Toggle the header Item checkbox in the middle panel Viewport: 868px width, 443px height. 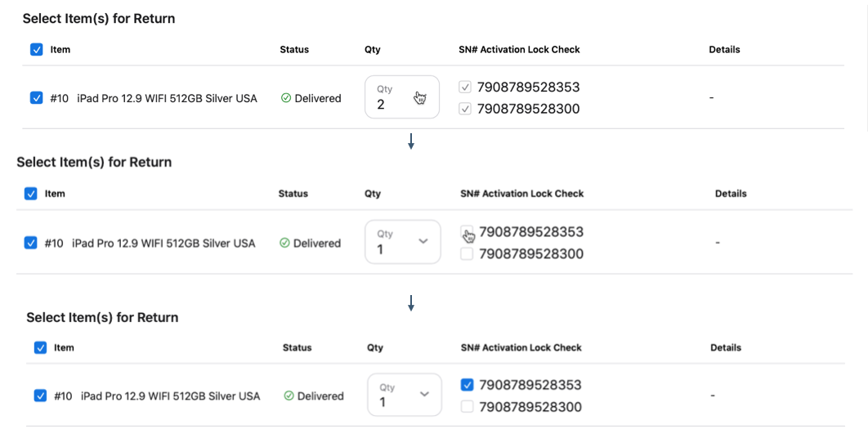click(31, 194)
